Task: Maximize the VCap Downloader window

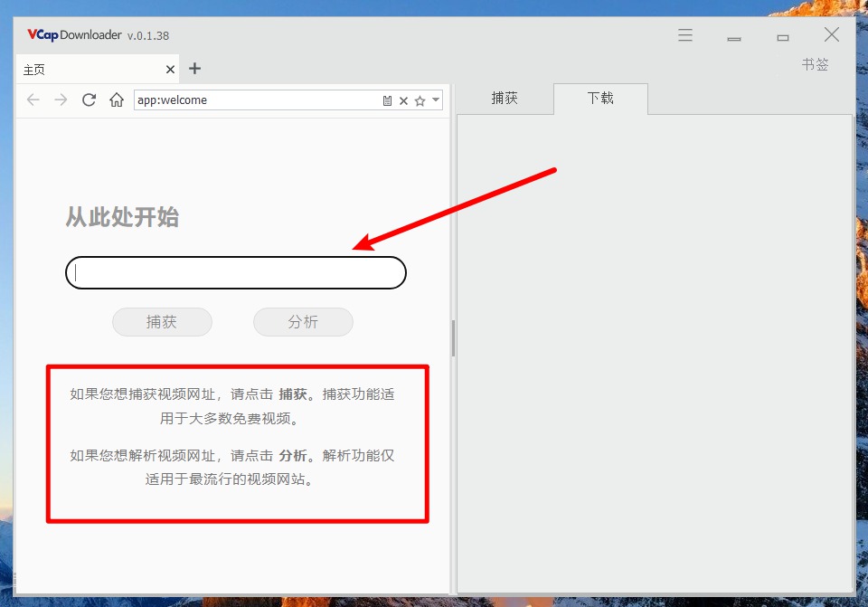Action: (783, 36)
